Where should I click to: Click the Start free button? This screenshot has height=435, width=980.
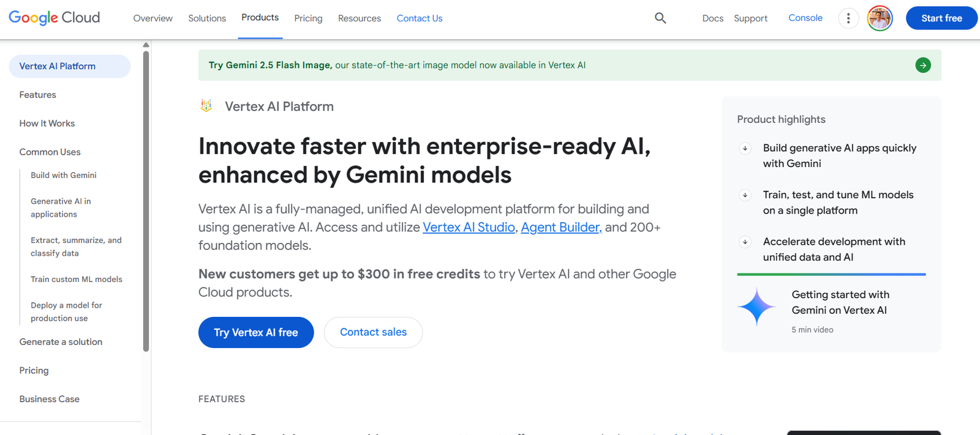pos(941,18)
